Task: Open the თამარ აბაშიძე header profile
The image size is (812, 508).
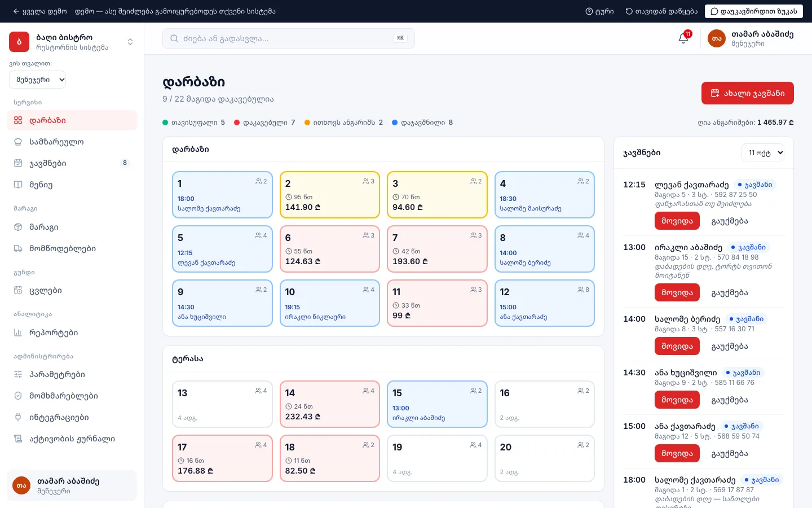Action: click(x=751, y=38)
